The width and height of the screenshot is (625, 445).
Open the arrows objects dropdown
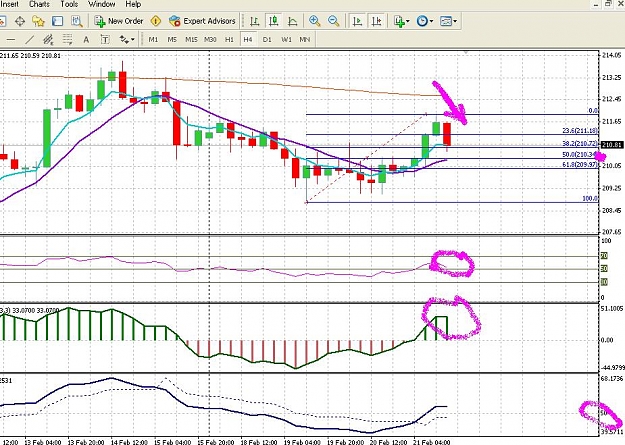(127, 39)
